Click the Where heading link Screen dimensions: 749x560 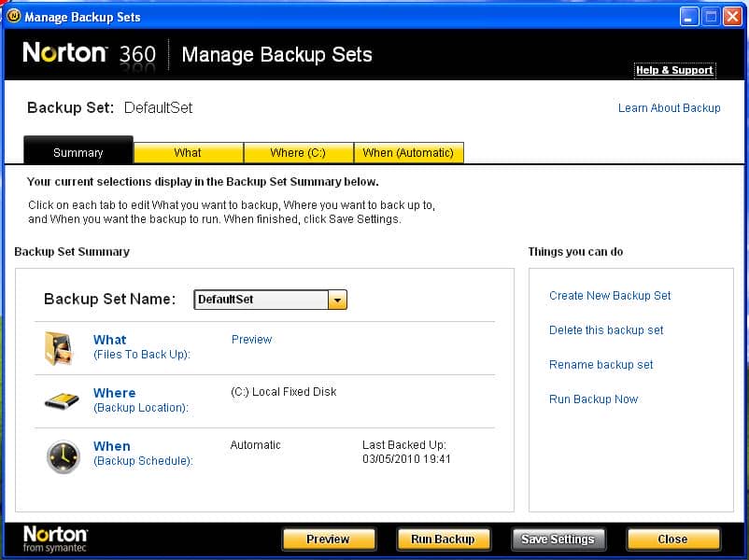point(115,392)
